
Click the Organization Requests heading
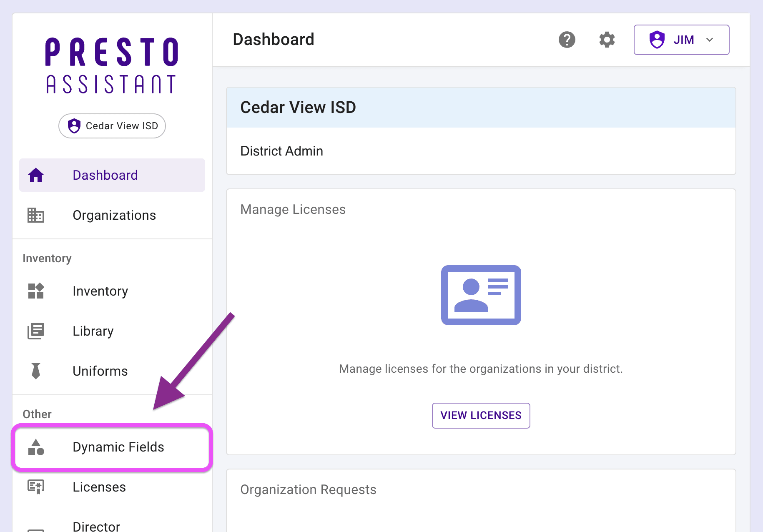point(308,489)
